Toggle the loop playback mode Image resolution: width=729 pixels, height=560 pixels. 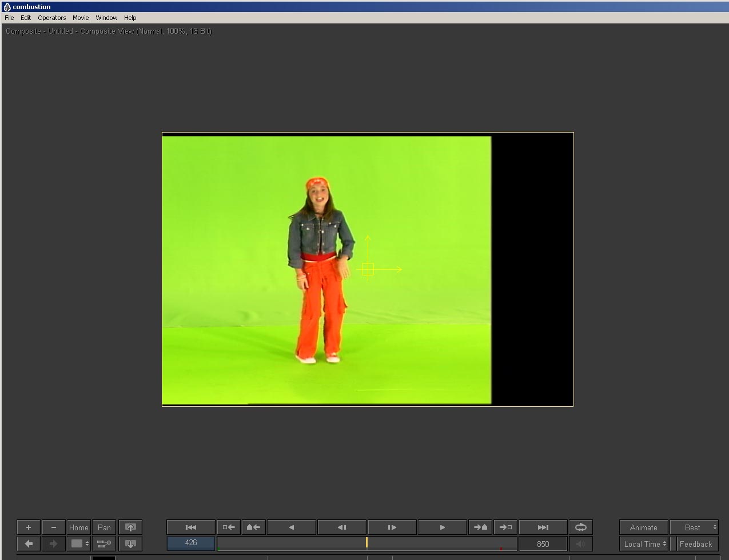pos(580,527)
